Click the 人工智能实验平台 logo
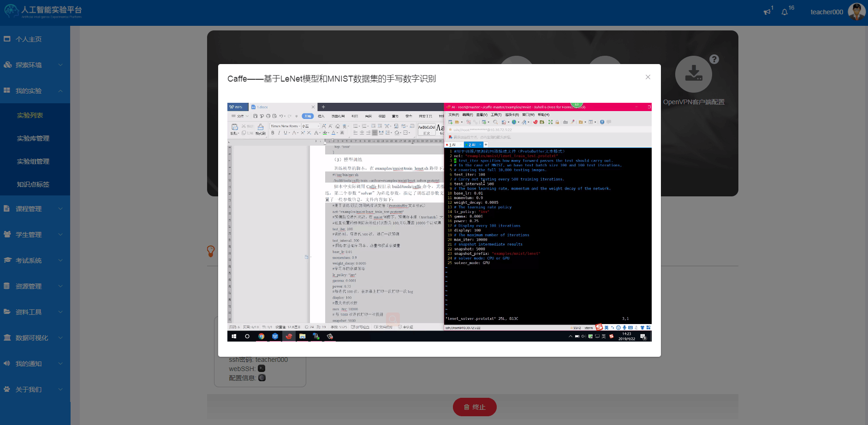868x425 pixels. (x=44, y=12)
